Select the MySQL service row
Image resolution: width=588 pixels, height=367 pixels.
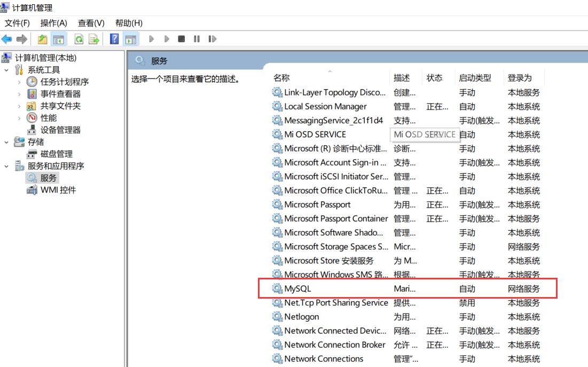coord(407,288)
